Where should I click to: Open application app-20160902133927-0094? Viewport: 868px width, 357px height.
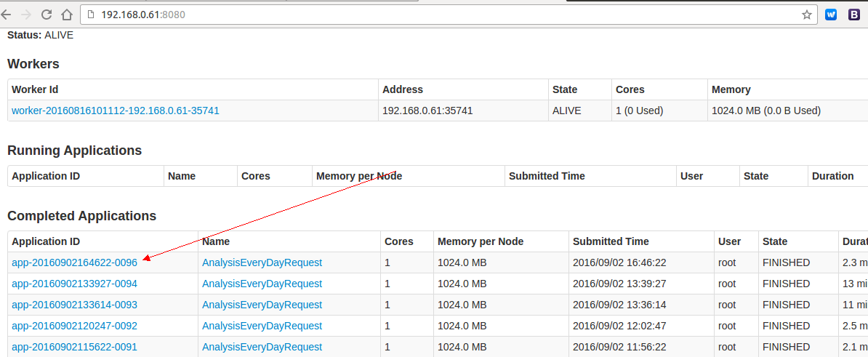click(x=74, y=284)
